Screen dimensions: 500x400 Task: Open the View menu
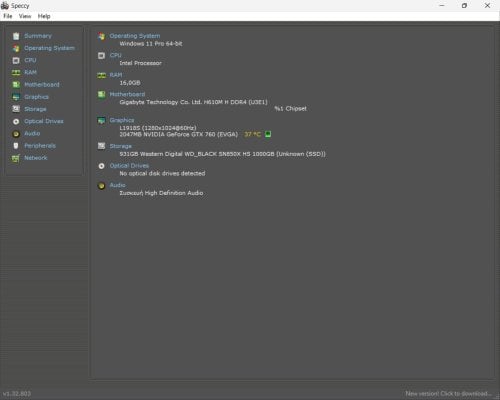coord(25,16)
